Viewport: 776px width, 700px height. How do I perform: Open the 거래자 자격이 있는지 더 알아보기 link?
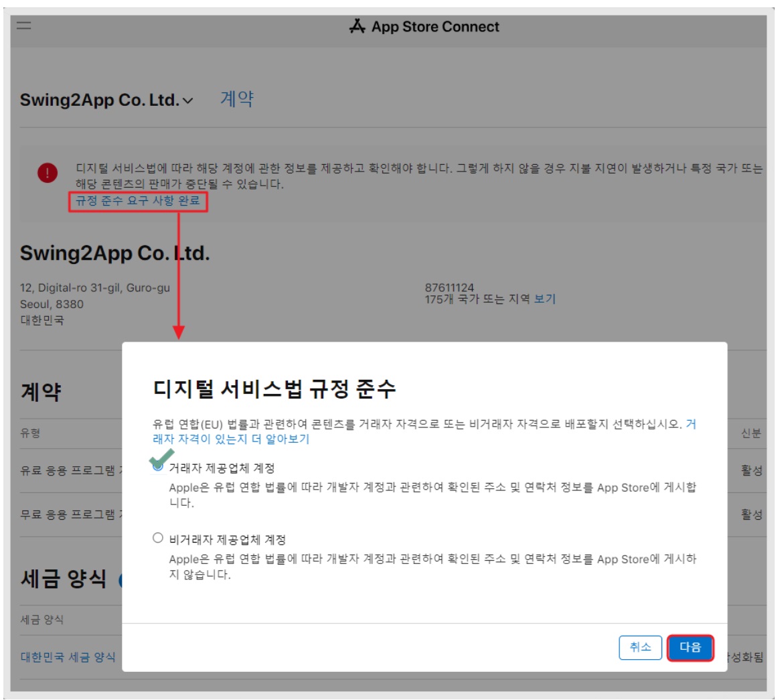tap(424, 431)
